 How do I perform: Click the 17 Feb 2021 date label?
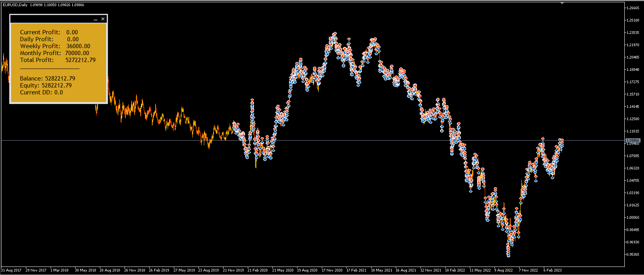pos(356,270)
